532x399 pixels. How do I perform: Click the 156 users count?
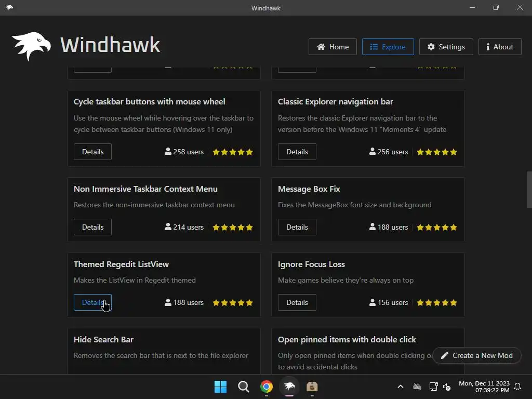(x=389, y=302)
